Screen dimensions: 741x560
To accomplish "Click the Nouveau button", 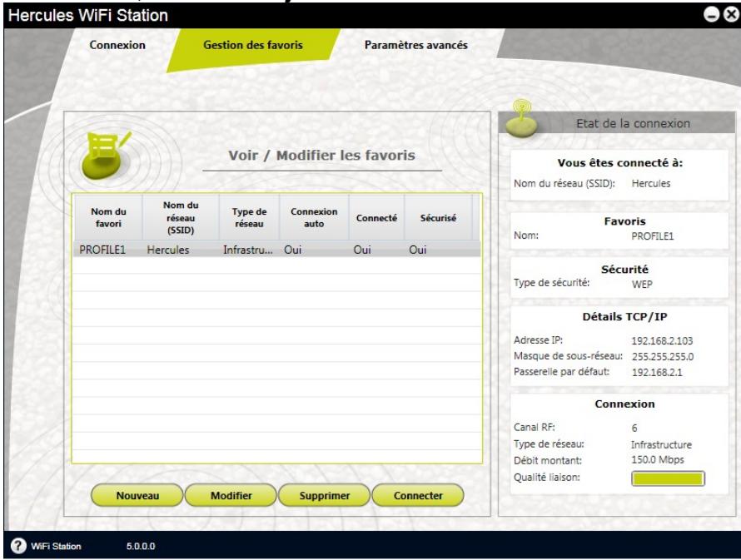I will 137,495.
